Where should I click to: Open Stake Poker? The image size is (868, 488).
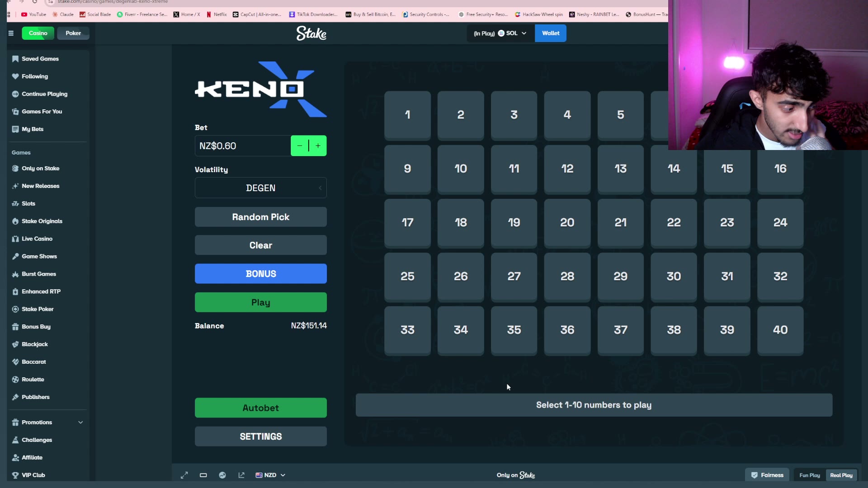pos(37,310)
